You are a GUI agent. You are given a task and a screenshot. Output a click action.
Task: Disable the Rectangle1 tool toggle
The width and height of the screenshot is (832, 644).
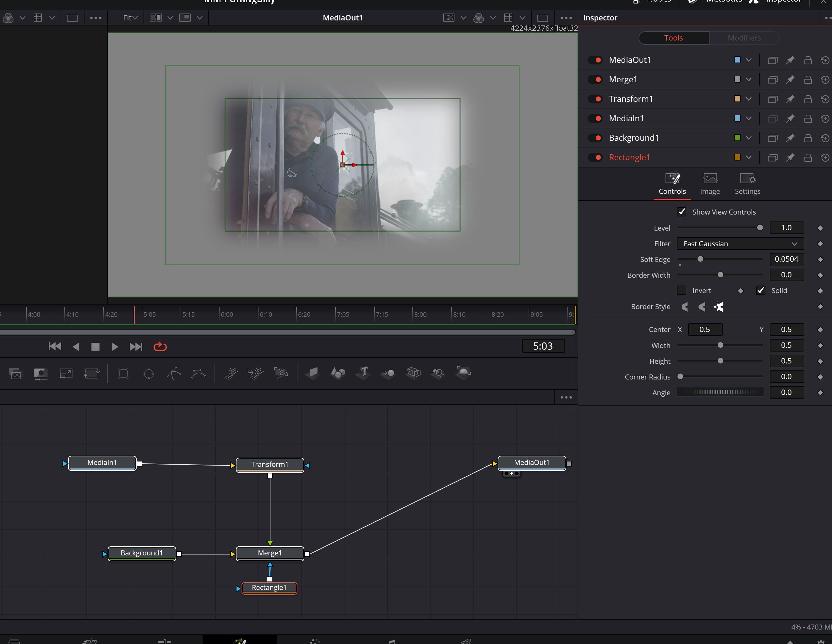click(x=595, y=157)
